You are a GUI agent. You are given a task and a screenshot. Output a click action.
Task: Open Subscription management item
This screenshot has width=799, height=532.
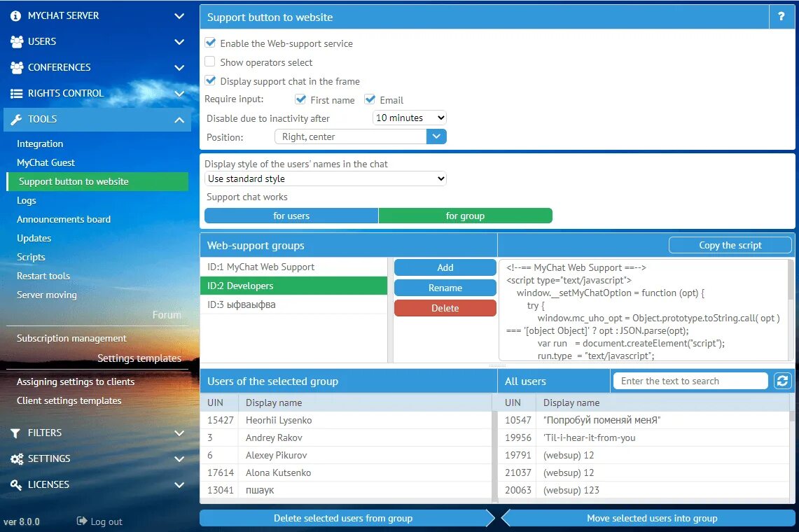click(x=71, y=338)
